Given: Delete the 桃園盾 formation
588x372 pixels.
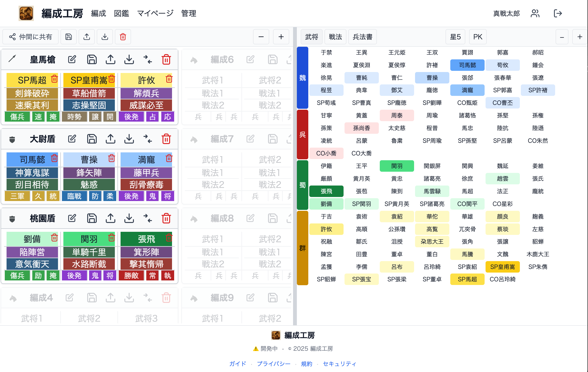Looking at the screenshot, I should pyautogui.click(x=166, y=218).
